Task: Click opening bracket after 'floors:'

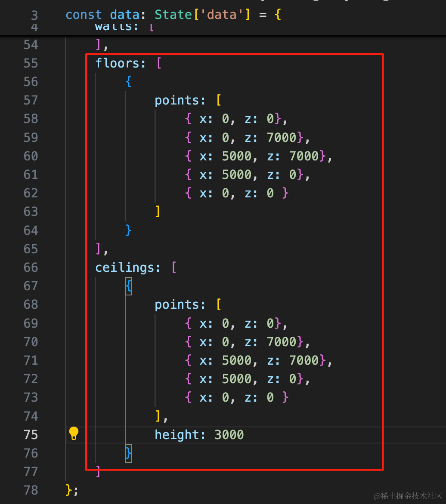Action: [x=159, y=63]
